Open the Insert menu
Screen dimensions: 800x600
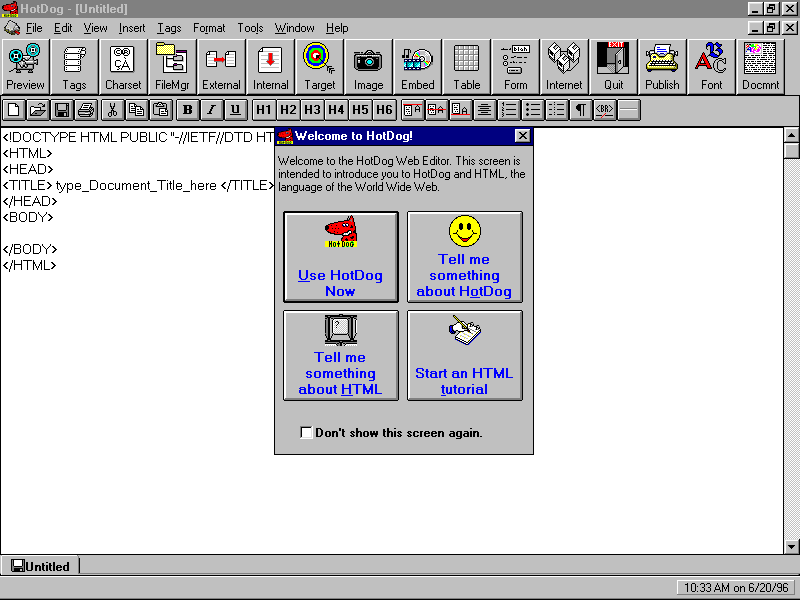click(132, 28)
